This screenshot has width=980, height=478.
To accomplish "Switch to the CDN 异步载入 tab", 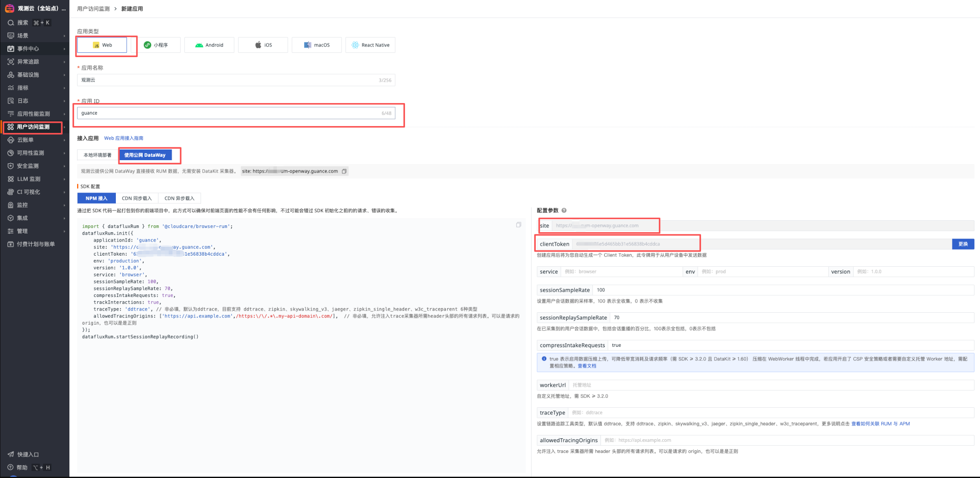I will point(179,199).
